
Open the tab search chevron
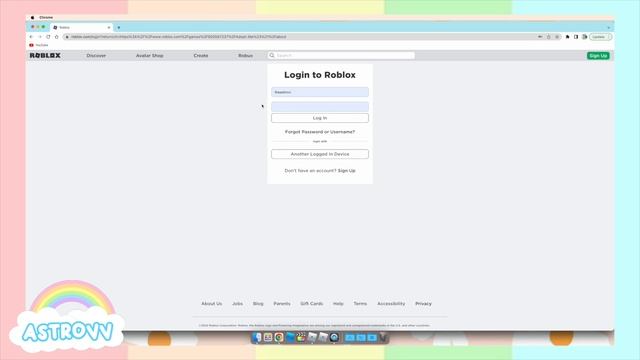(609, 28)
